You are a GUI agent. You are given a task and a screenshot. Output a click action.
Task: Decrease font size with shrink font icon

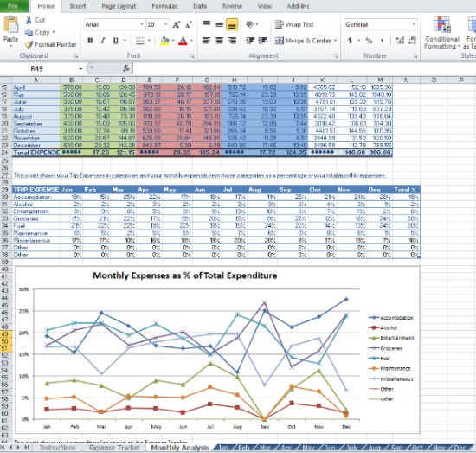(188, 24)
